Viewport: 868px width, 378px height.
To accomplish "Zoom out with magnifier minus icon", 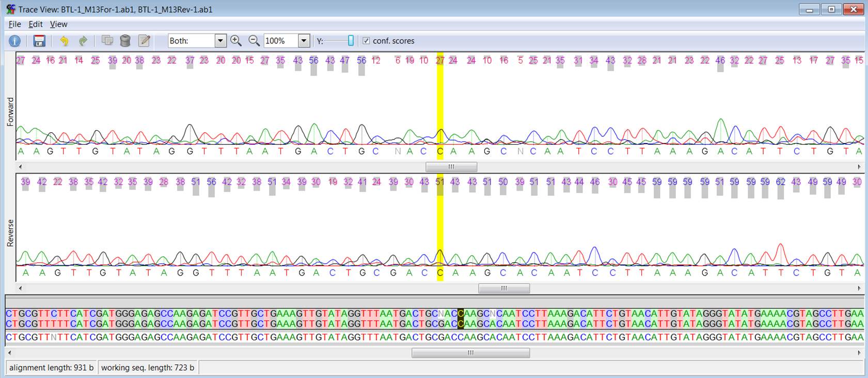I will [x=254, y=41].
